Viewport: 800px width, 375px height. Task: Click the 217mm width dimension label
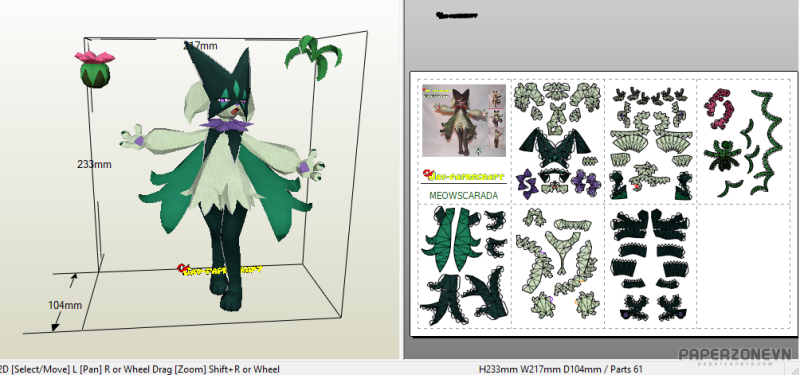point(201,46)
